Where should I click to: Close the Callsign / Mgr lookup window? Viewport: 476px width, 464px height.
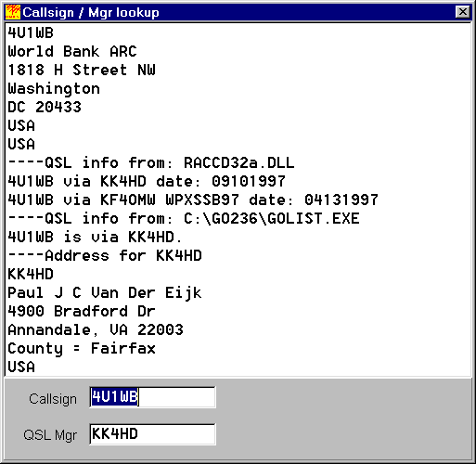463,12
